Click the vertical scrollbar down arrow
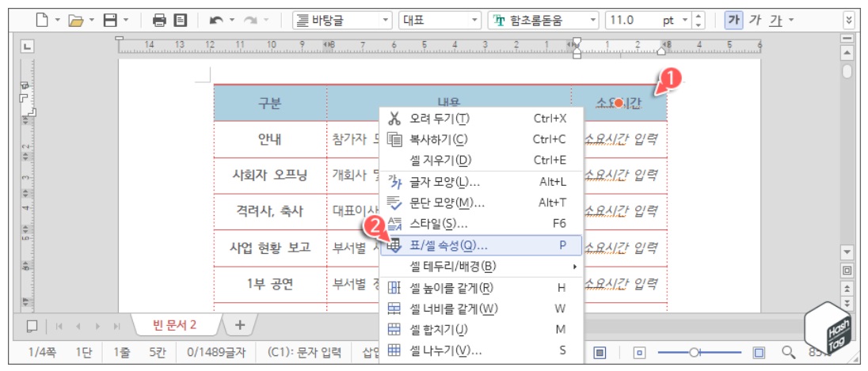Image resolution: width=868 pixels, height=371 pixels. tap(847, 252)
